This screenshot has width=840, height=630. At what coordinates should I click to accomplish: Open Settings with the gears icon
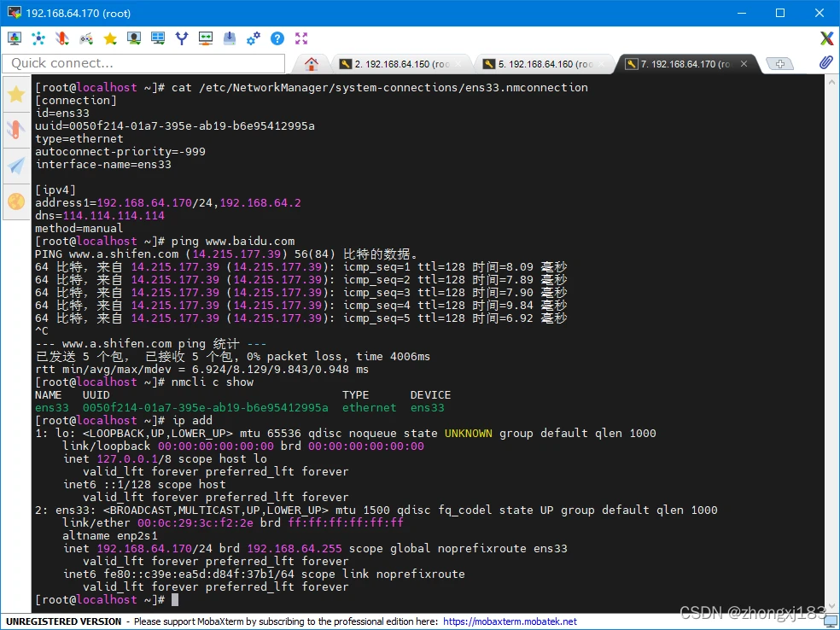254,38
